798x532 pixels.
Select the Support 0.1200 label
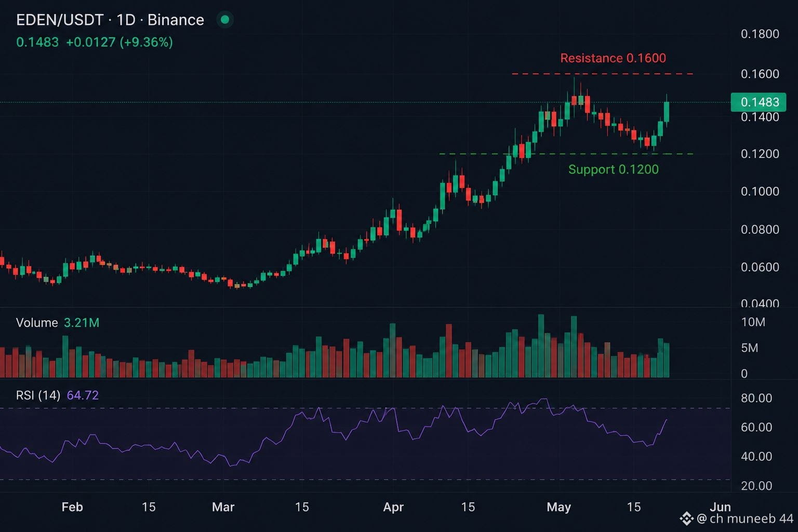614,169
